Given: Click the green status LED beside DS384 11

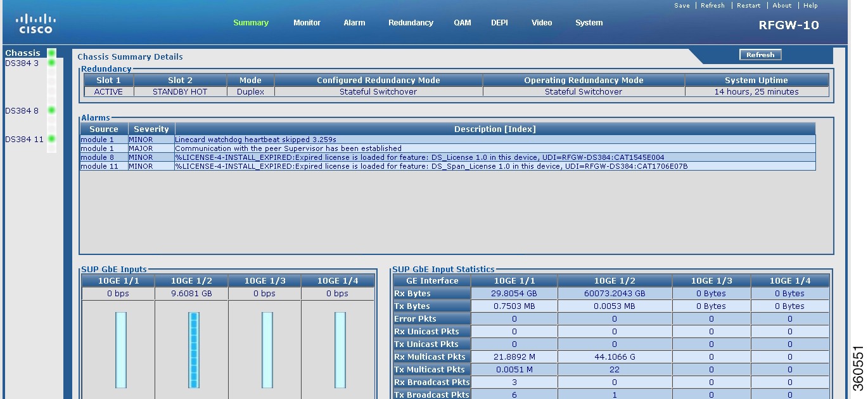Looking at the screenshot, I should [51, 139].
